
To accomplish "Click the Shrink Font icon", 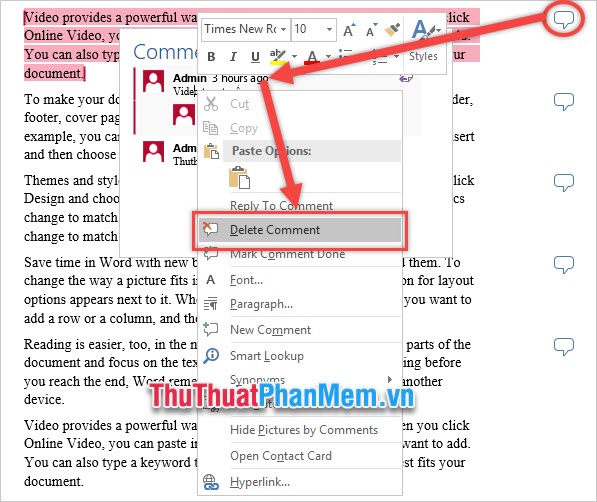I will pos(371,30).
